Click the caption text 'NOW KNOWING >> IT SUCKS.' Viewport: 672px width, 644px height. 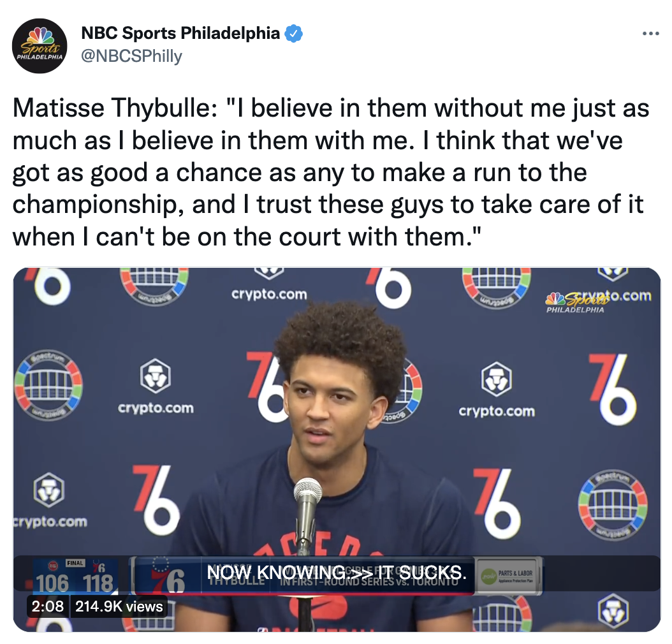pos(337,573)
